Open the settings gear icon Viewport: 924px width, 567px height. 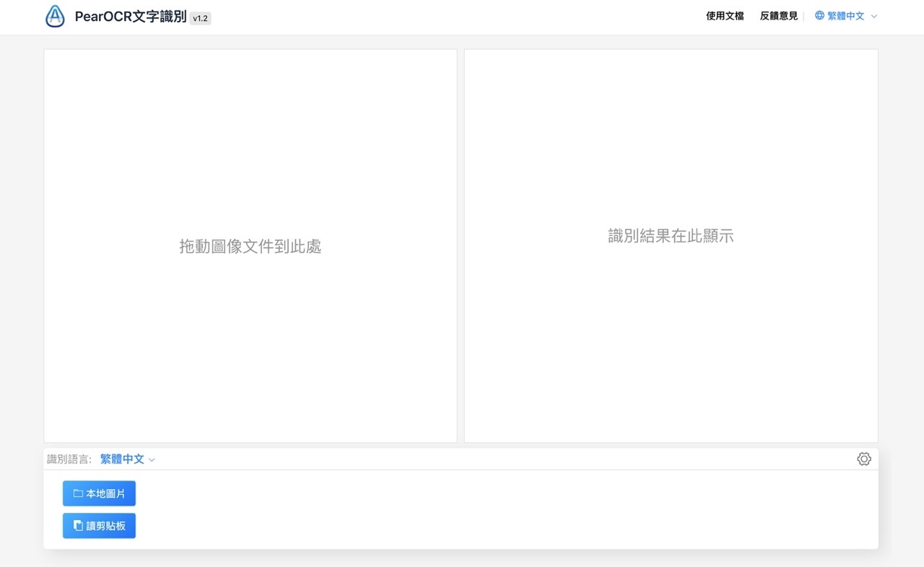point(863,459)
